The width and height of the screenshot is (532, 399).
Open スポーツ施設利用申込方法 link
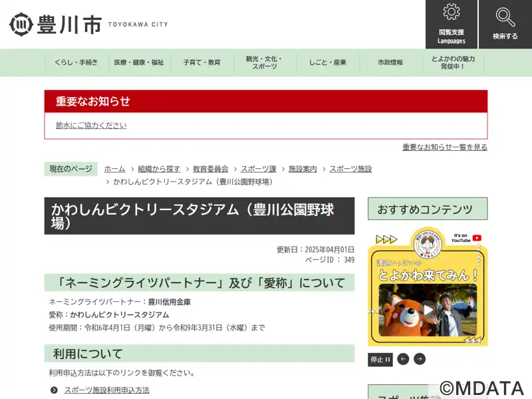click(107, 390)
